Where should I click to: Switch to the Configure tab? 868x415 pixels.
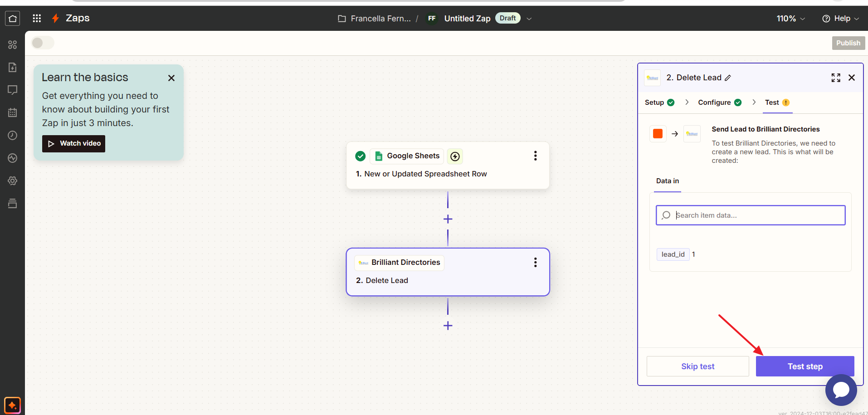720,103
